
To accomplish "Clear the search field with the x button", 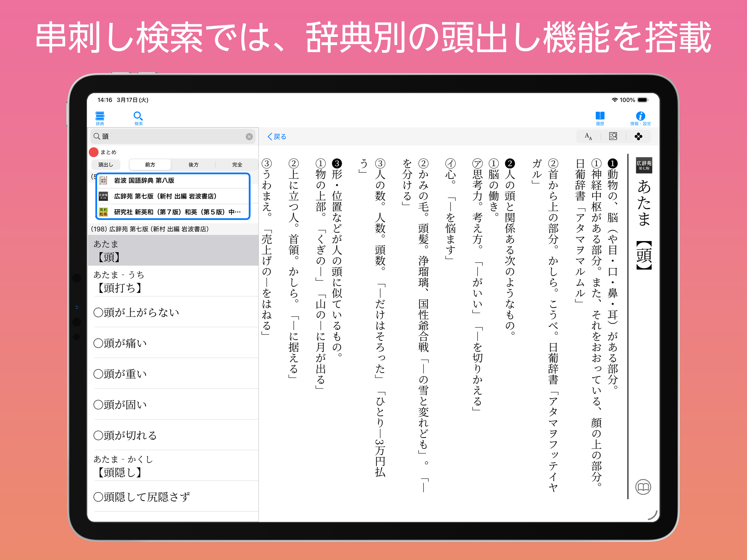I will [249, 136].
